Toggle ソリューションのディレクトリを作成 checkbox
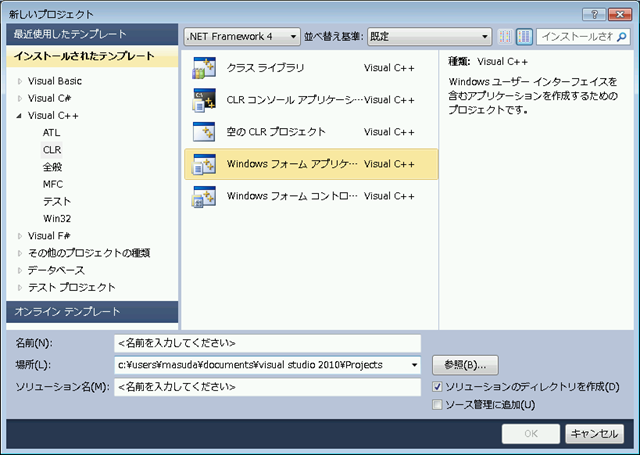This screenshot has width=640, height=455. point(437,387)
